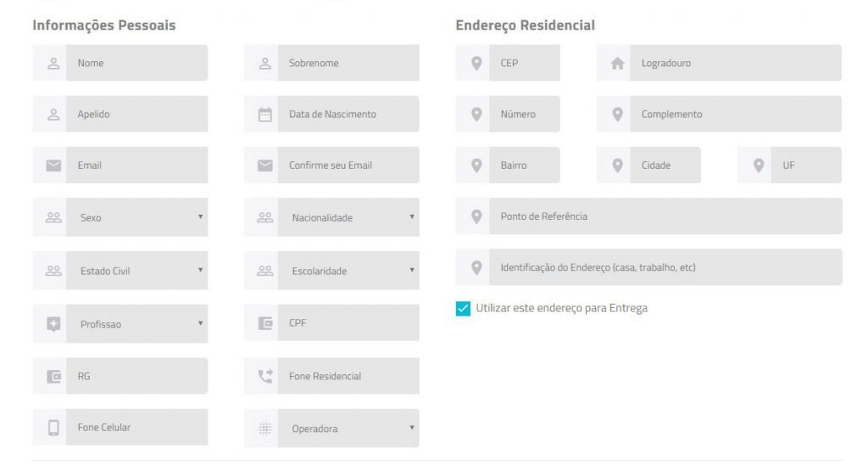Image resolution: width=868 pixels, height=465 pixels.
Task: Open the Estado Civil dropdown
Action: click(136, 272)
